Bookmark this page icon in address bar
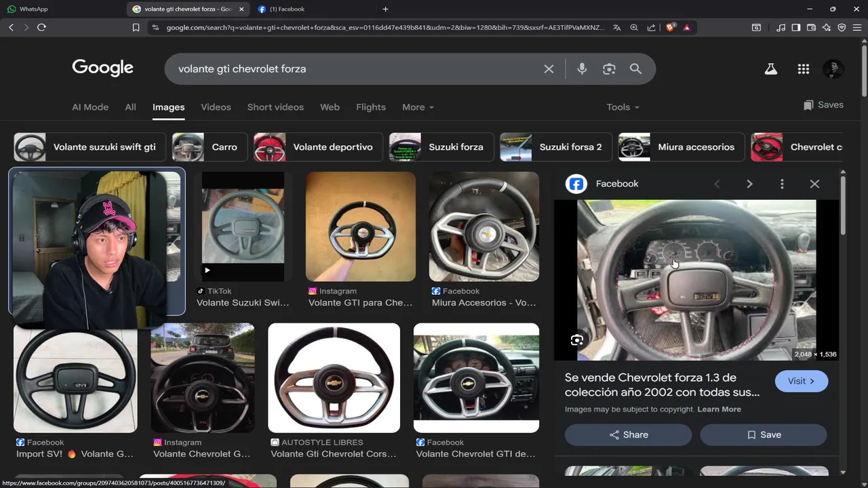Screen dimensions: 868x488 tap(136, 27)
